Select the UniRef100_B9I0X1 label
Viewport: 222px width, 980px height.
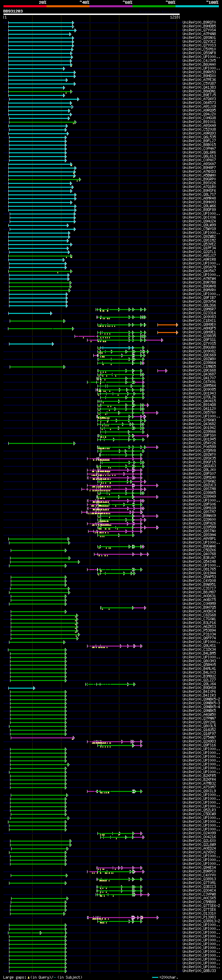pos(199,122)
